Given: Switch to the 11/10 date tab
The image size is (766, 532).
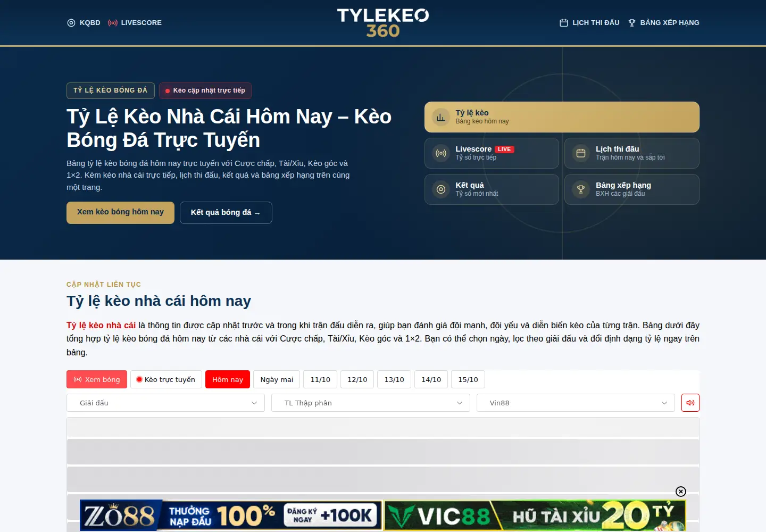Looking at the screenshot, I should (320, 379).
